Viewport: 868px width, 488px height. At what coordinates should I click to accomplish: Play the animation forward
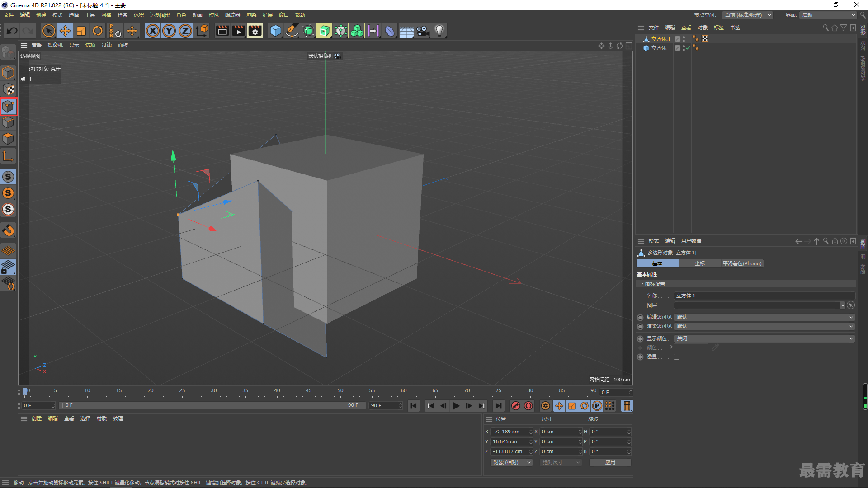pos(456,406)
